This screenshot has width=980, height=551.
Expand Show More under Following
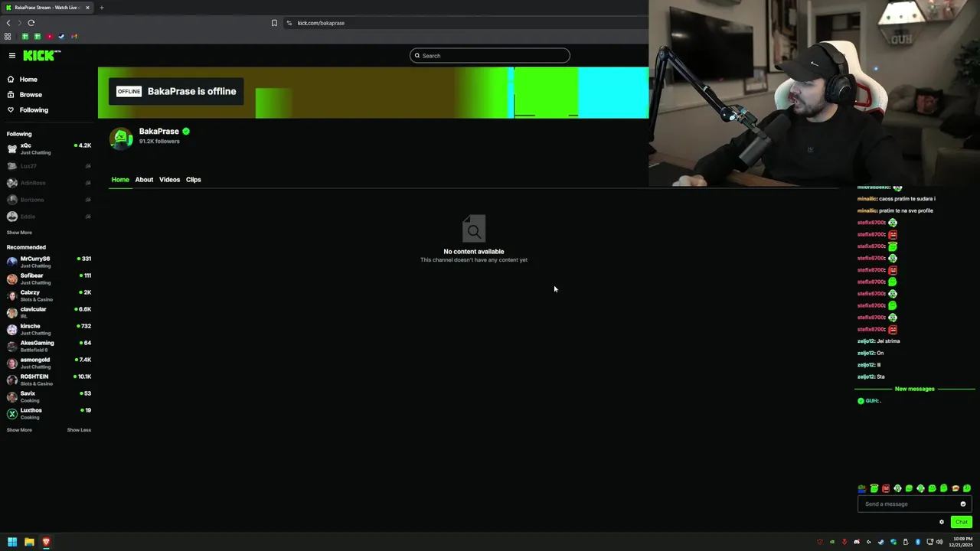click(x=19, y=233)
